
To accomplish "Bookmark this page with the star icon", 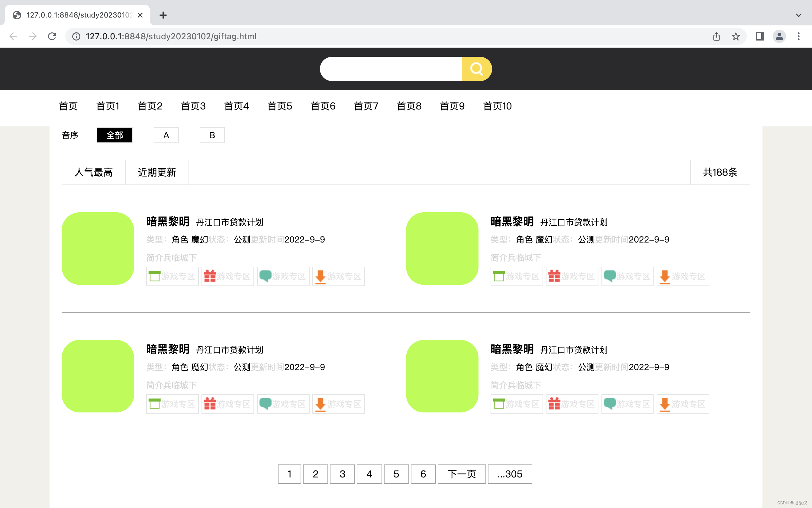I will [736, 36].
